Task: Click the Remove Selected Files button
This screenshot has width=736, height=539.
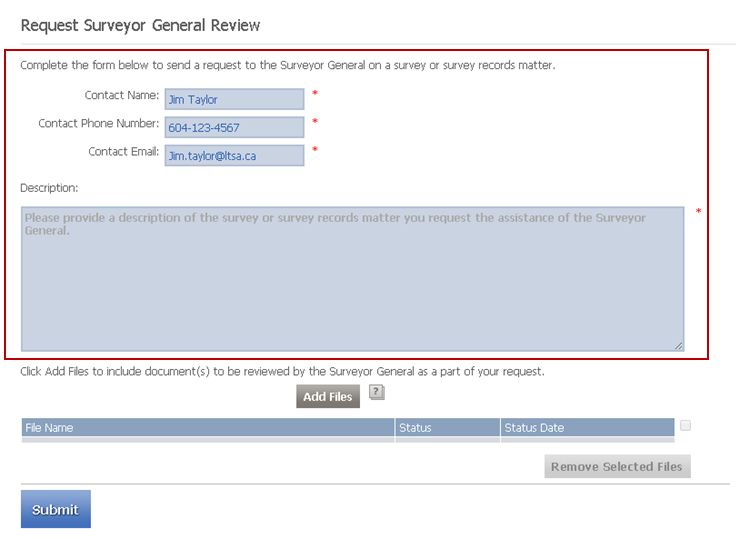Action: pos(617,466)
